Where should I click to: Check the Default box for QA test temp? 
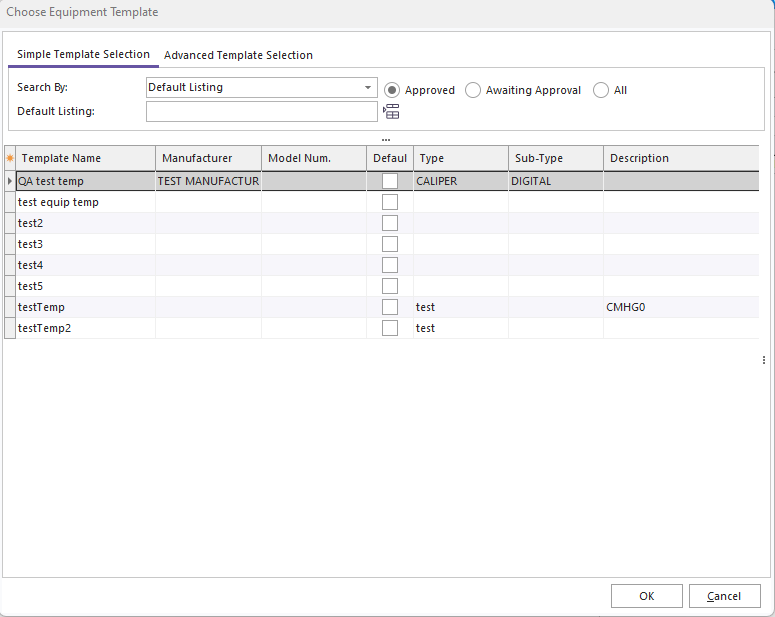click(x=390, y=181)
